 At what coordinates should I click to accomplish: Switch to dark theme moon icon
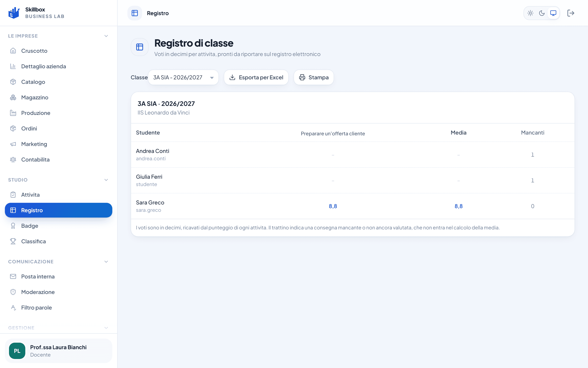[542, 13]
